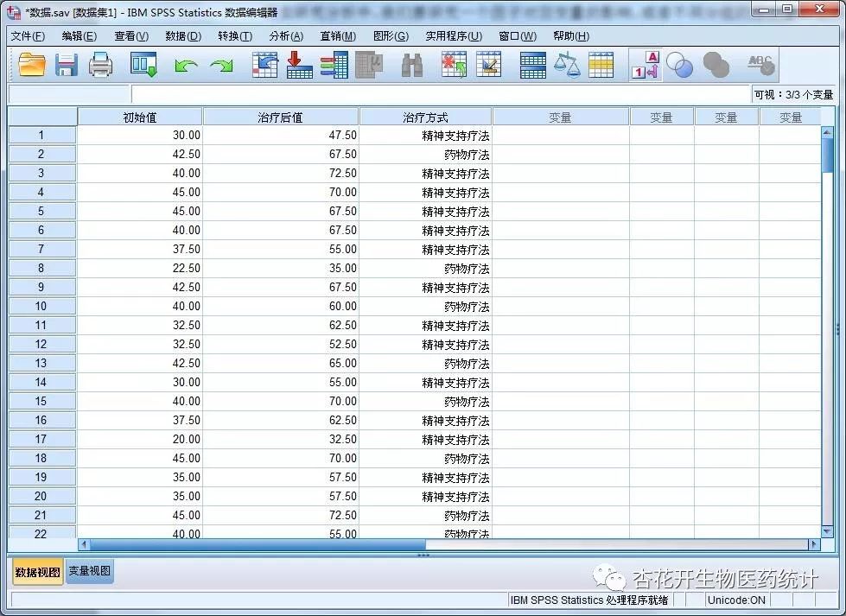The width and height of the screenshot is (846, 616).
Task: Select 药物疗法 cell in row 21
Action: click(x=426, y=515)
